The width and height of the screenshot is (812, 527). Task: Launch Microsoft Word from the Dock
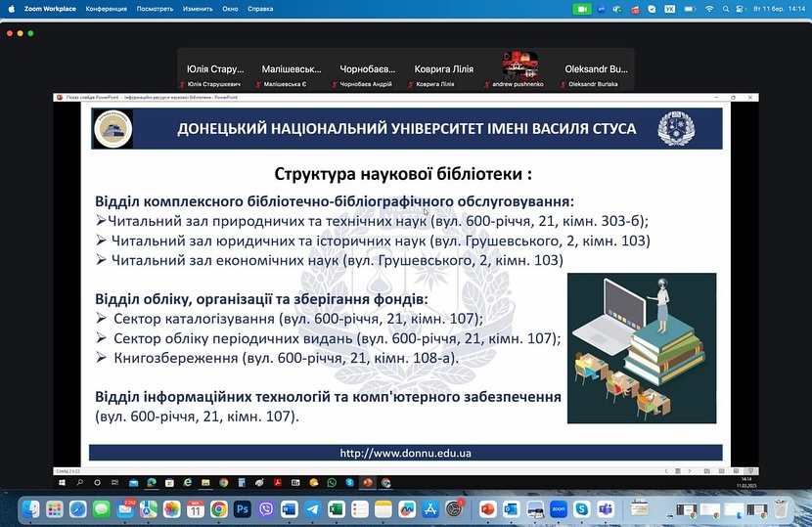click(289, 510)
